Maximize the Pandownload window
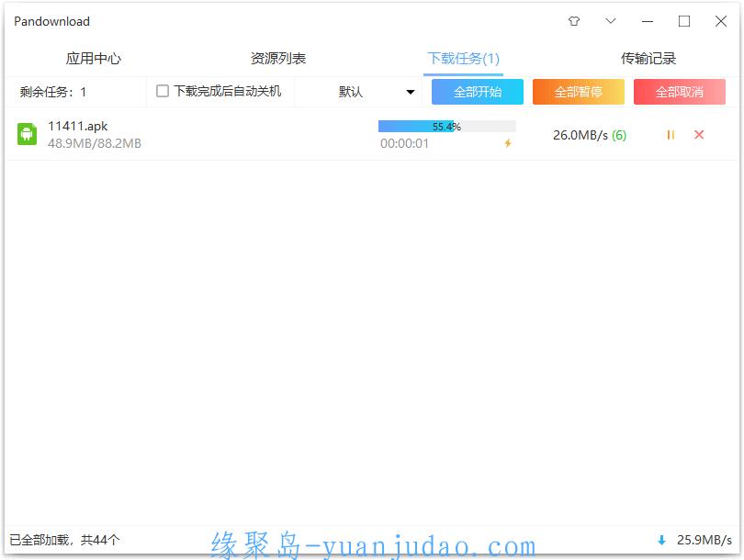Screen dimensions: 744x560 tap(683, 21)
